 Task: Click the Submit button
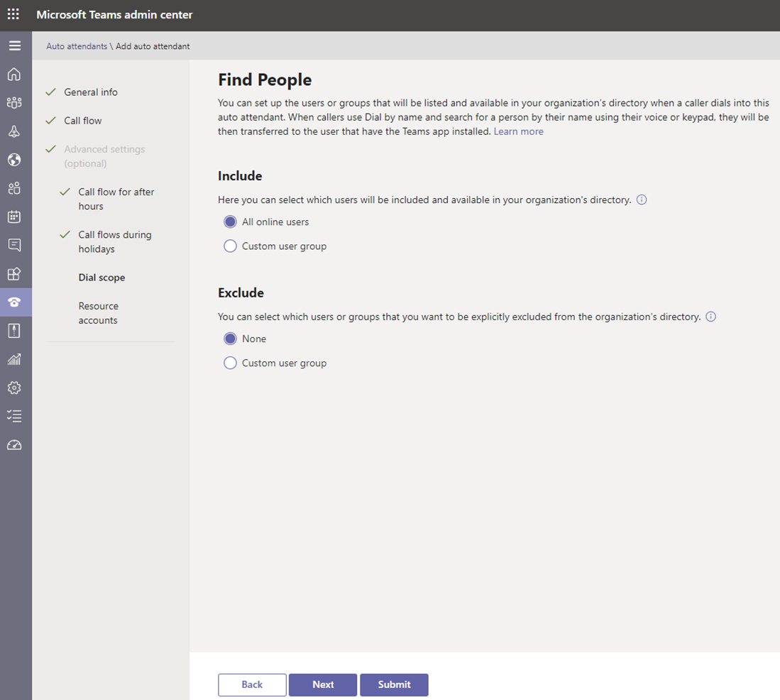pyautogui.click(x=394, y=684)
